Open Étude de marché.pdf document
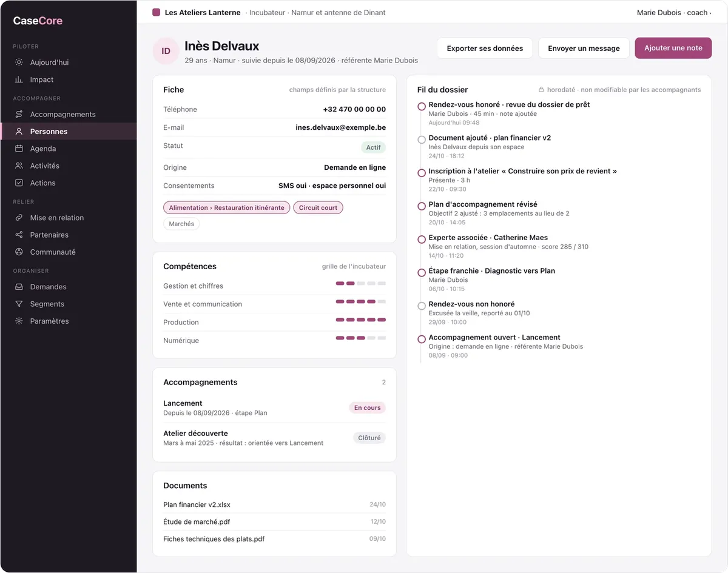The width and height of the screenshot is (728, 573). 274,521
